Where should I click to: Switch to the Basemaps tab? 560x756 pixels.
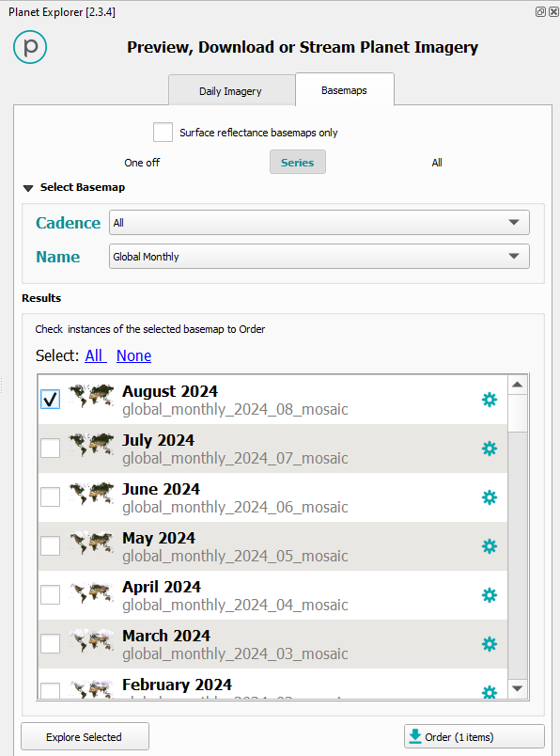click(x=344, y=90)
